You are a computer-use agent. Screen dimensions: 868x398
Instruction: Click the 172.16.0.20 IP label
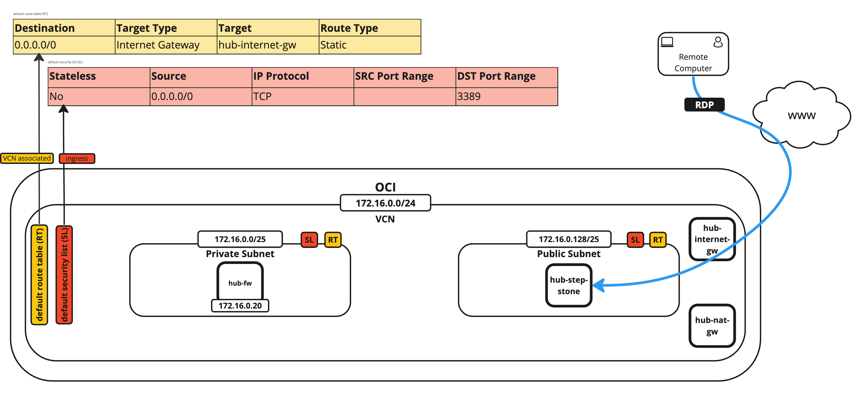pos(240,306)
